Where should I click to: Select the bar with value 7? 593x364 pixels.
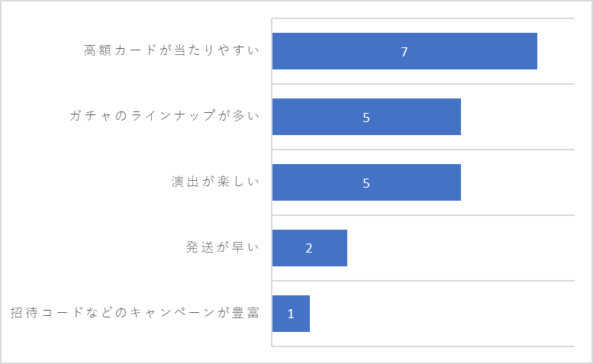click(x=404, y=51)
